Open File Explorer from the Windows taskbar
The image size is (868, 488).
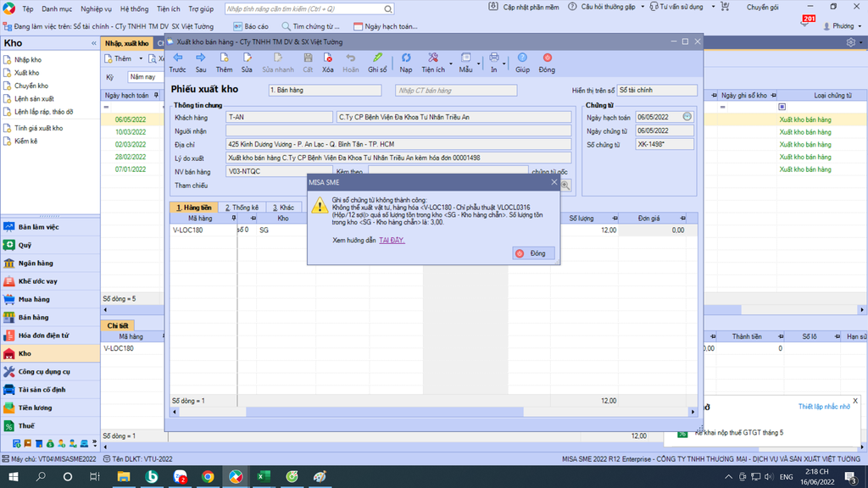point(124,476)
